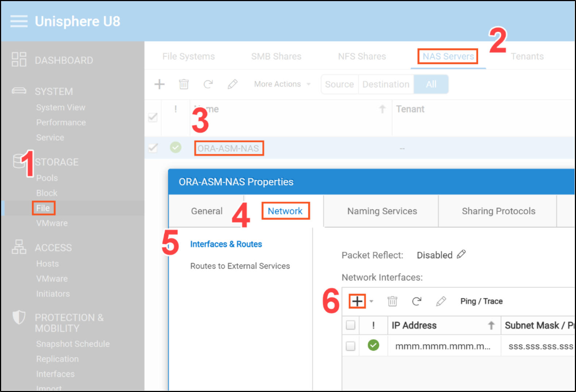Open VMware under Storage
The image size is (576, 392).
(52, 223)
